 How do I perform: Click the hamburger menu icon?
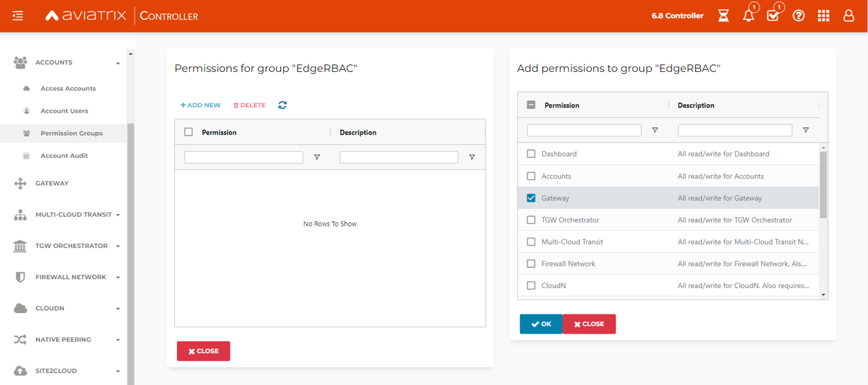[x=18, y=16]
